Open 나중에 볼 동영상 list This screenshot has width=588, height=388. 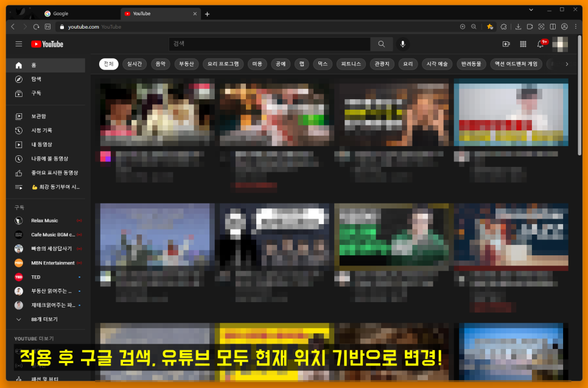pyautogui.click(x=46, y=159)
